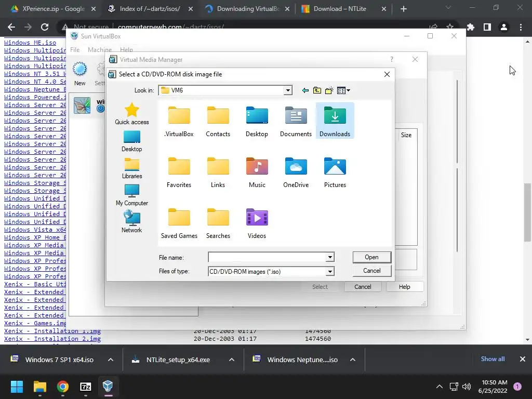Reload the Chrome page
The height and width of the screenshot is (399, 532).
(x=45, y=27)
